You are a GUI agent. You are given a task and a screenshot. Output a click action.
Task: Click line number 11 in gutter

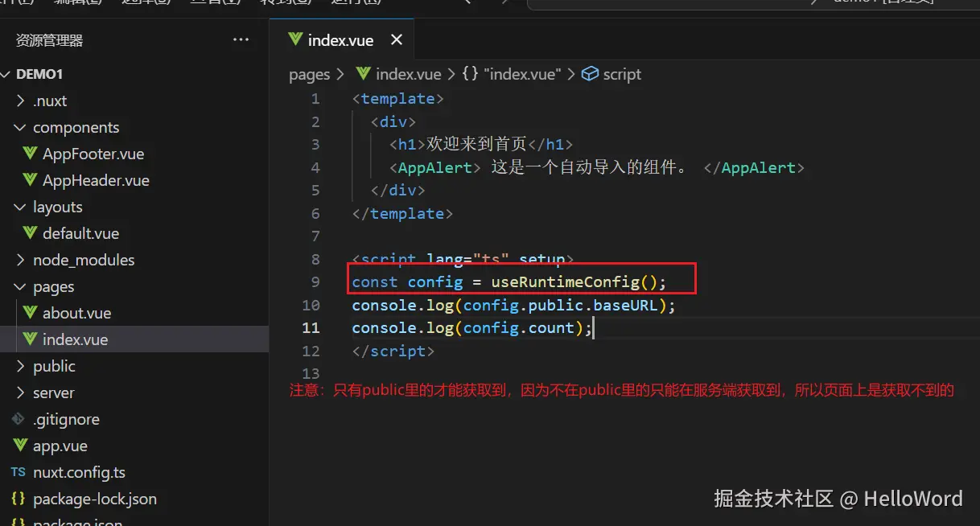[311, 328]
